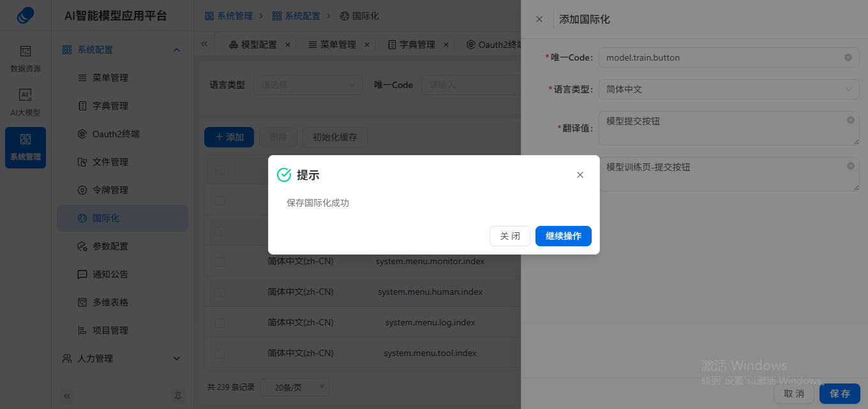Screen dimensions: 868x409
Task: Click the disabled 删除 button
Action: pyautogui.click(x=278, y=137)
